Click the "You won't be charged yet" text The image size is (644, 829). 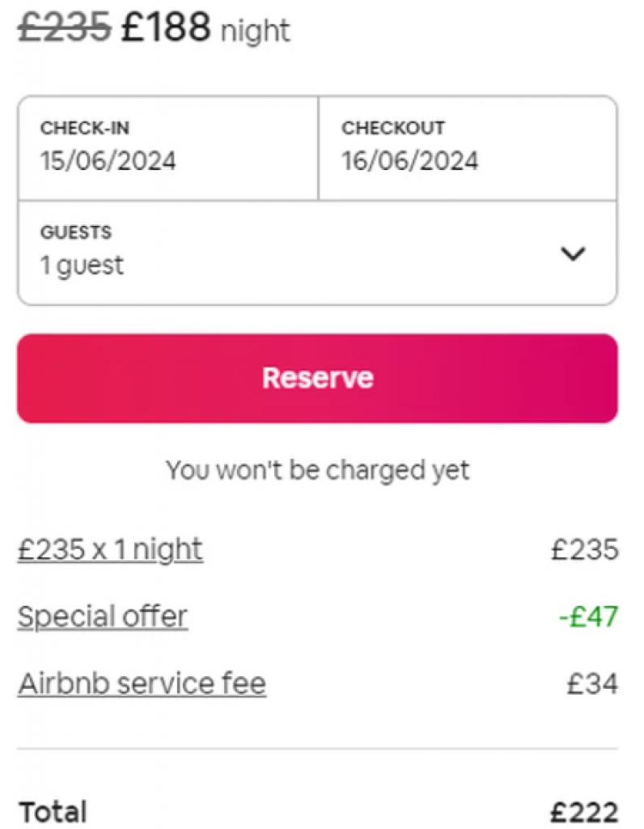(317, 470)
